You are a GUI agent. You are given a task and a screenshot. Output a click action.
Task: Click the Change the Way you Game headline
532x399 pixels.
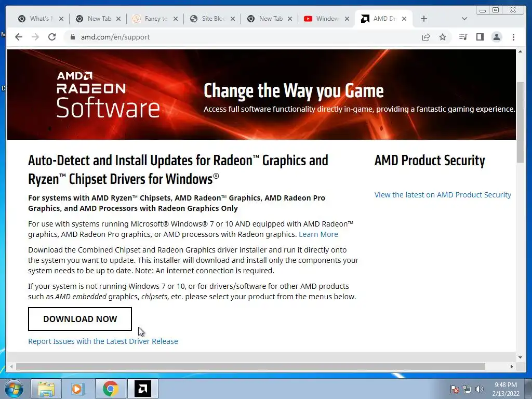click(x=294, y=91)
